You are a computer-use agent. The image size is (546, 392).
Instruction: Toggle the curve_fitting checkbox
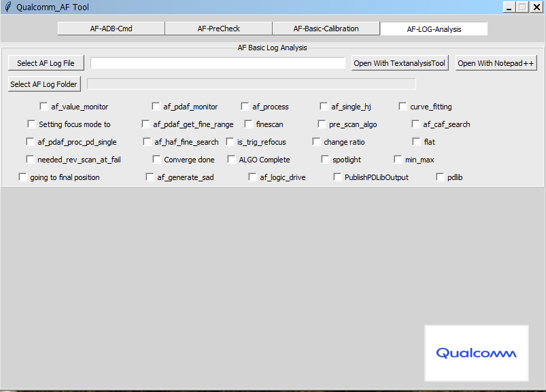coord(403,107)
